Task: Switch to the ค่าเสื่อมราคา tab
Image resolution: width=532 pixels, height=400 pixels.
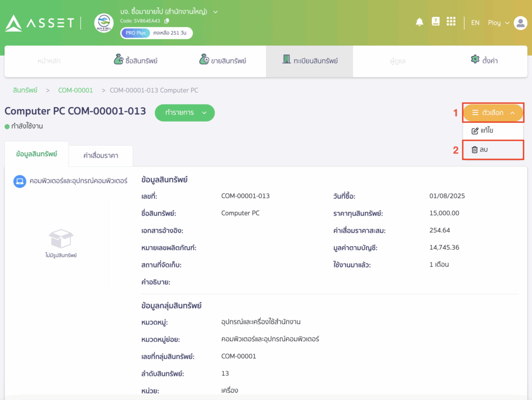Action: 101,156
